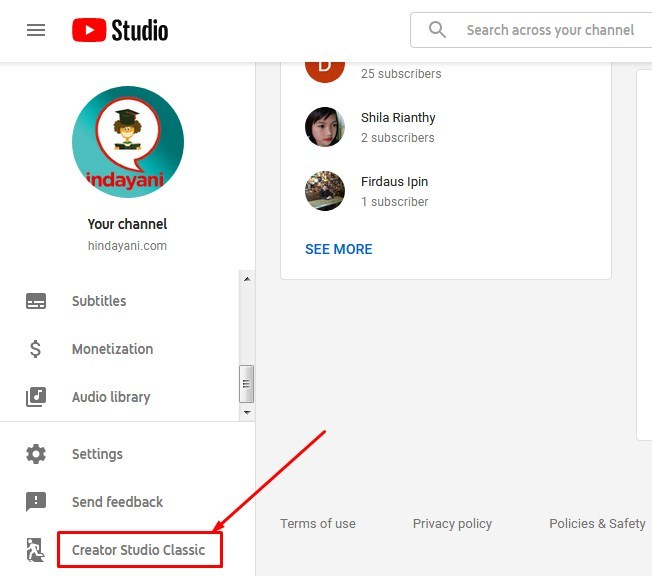Click the 25 subscribers text
652x576 pixels.
[401, 74]
